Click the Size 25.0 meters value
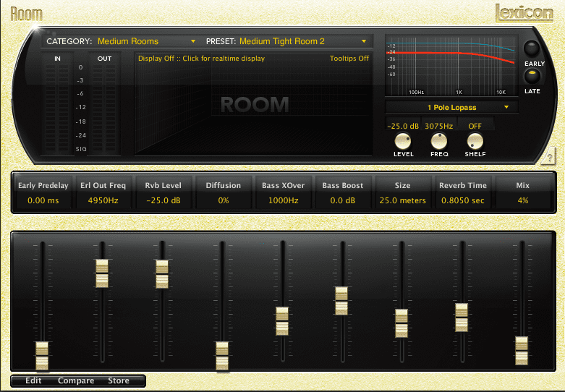This screenshot has width=565, height=392. 402,200
